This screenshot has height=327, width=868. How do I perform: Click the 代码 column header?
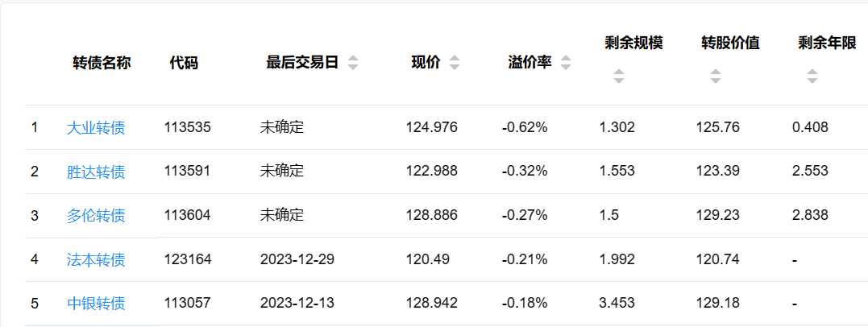pyautogui.click(x=184, y=63)
